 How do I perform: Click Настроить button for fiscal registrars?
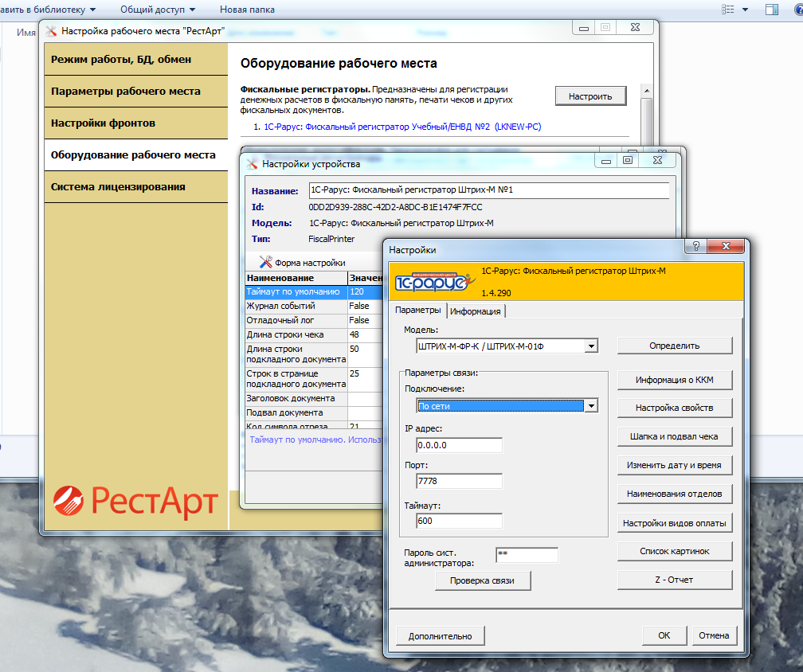pyautogui.click(x=590, y=96)
